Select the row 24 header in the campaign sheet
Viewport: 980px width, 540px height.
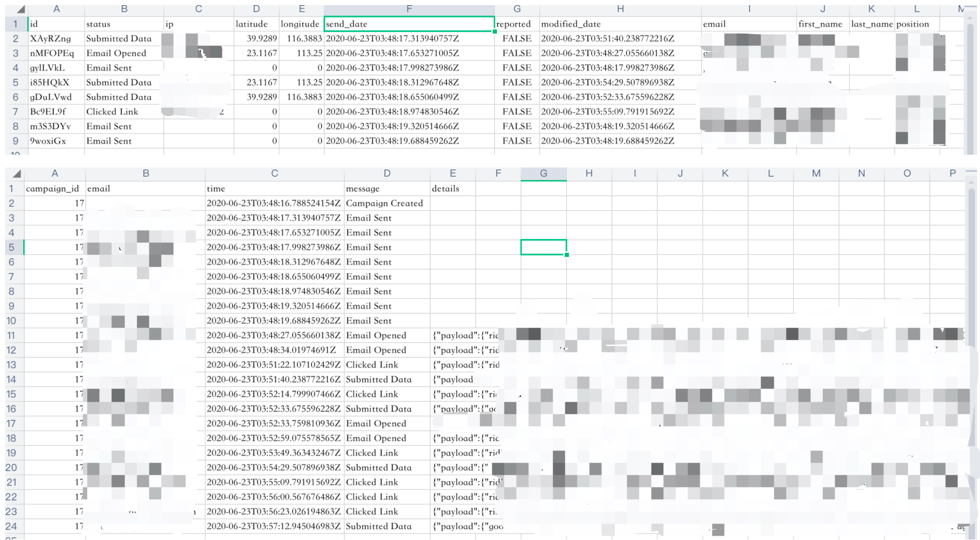click(12, 527)
